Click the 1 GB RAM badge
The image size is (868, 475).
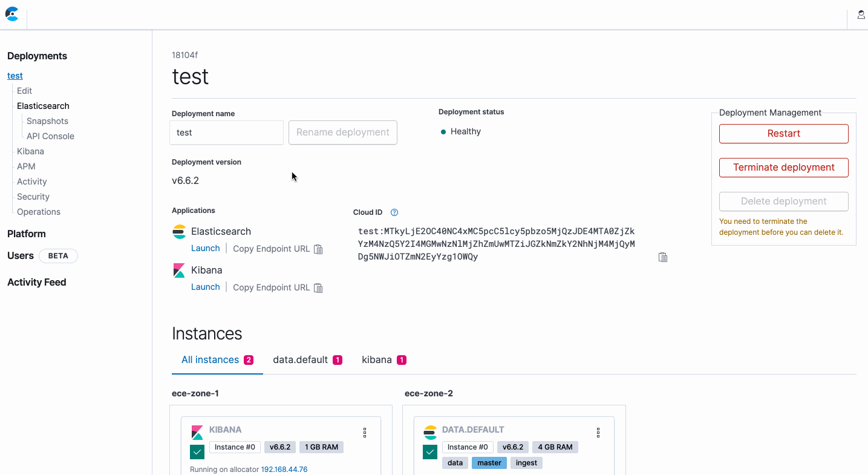pyautogui.click(x=321, y=447)
